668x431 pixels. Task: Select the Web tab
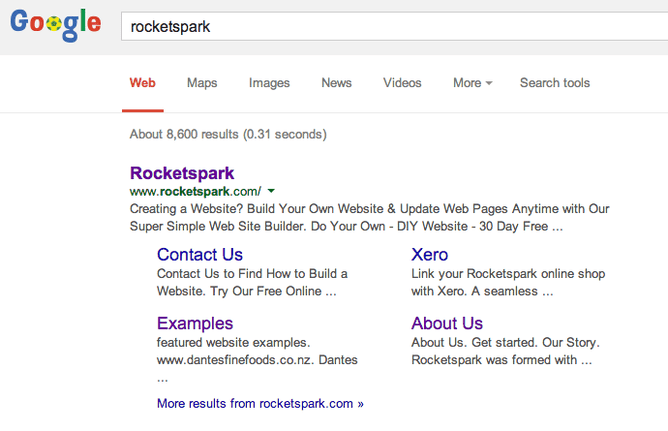(x=142, y=83)
